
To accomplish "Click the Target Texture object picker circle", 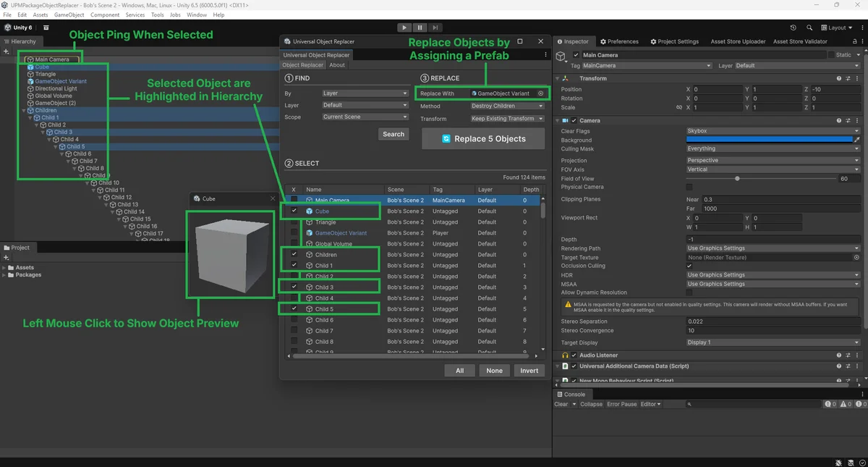I will pos(856,257).
